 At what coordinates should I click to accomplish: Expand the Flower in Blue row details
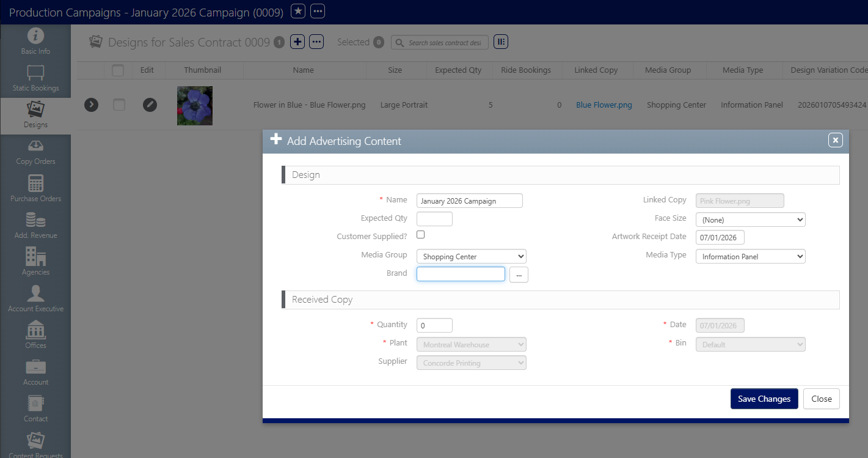91,105
